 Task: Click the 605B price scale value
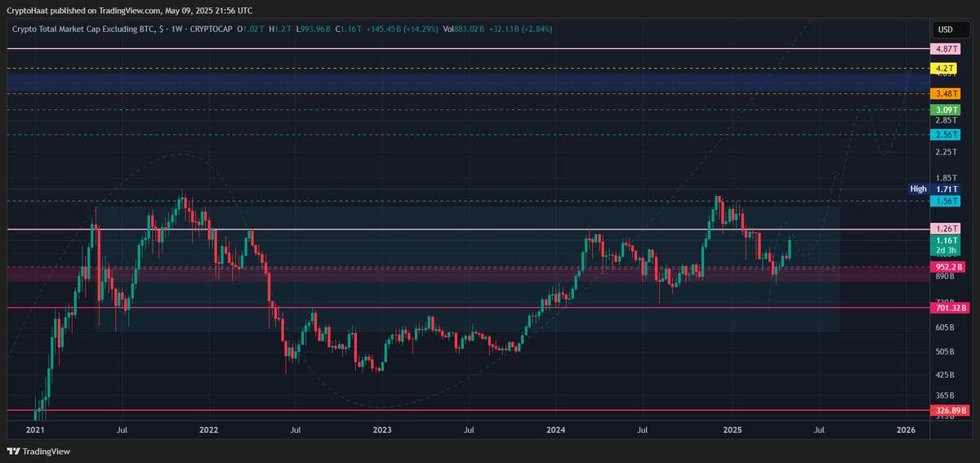(x=946, y=327)
